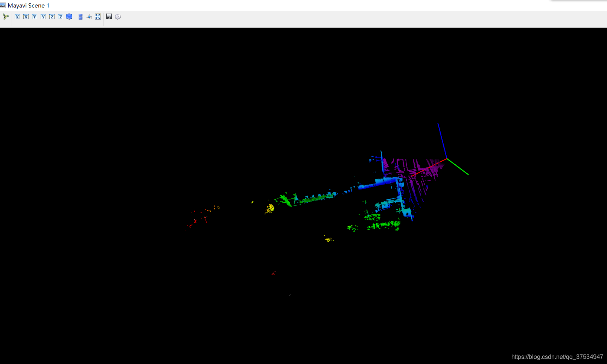View scene along the negative Y axis
Viewport: 607px width, 364px height.
[43, 17]
